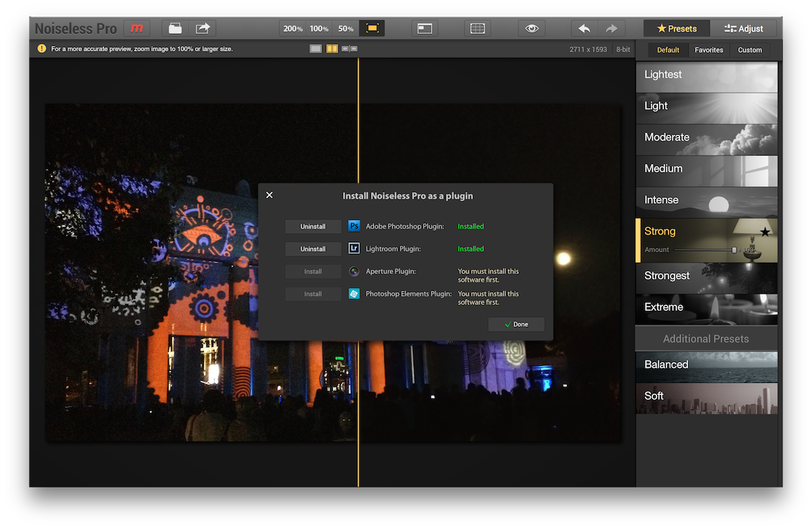
Task: Apply the Extreme preset
Action: point(706,309)
